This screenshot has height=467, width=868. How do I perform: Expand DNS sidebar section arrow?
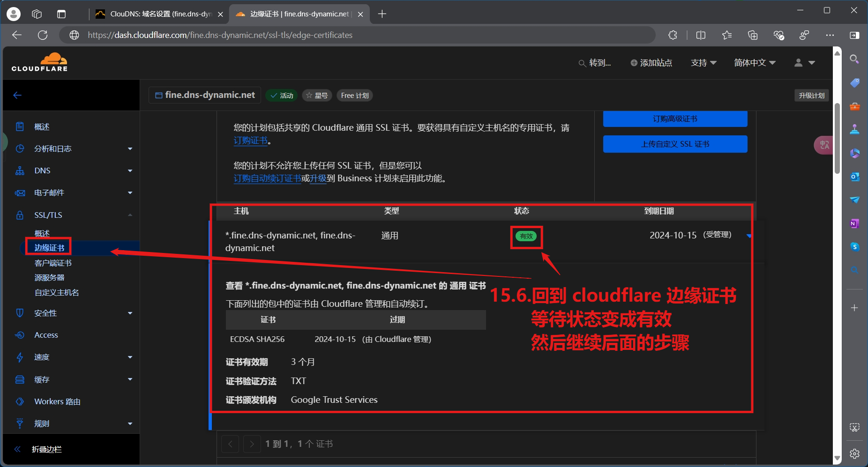click(130, 171)
